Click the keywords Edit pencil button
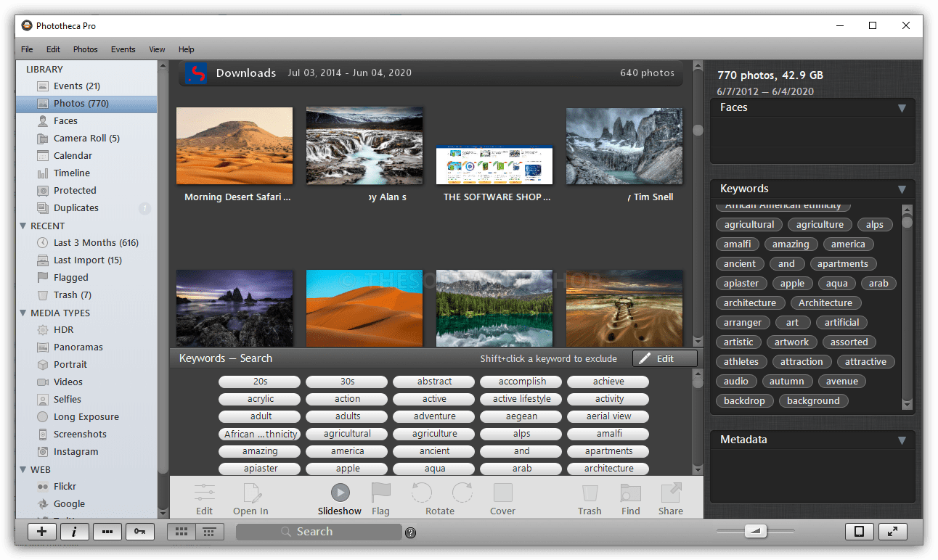The height and width of the screenshot is (560, 938). 664,358
